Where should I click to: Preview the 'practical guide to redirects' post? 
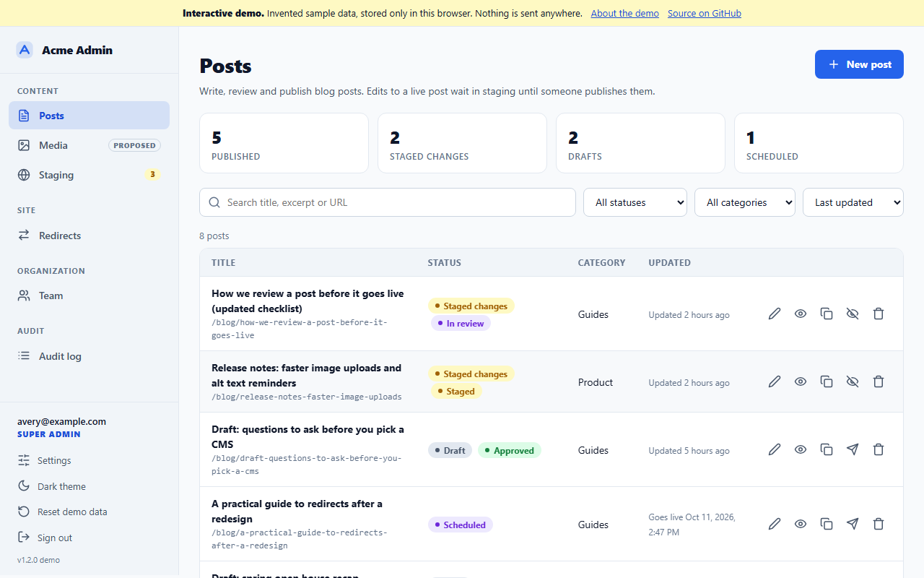click(801, 524)
